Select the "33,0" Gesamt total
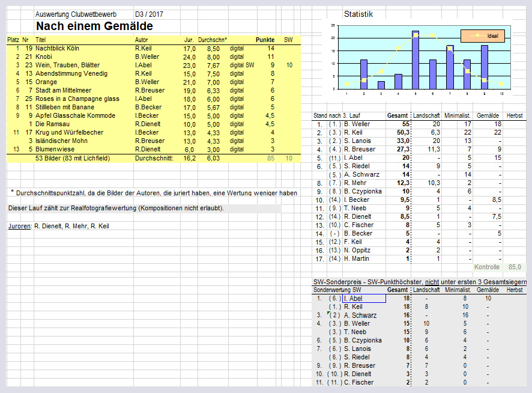532x393 pixels. coord(404,141)
